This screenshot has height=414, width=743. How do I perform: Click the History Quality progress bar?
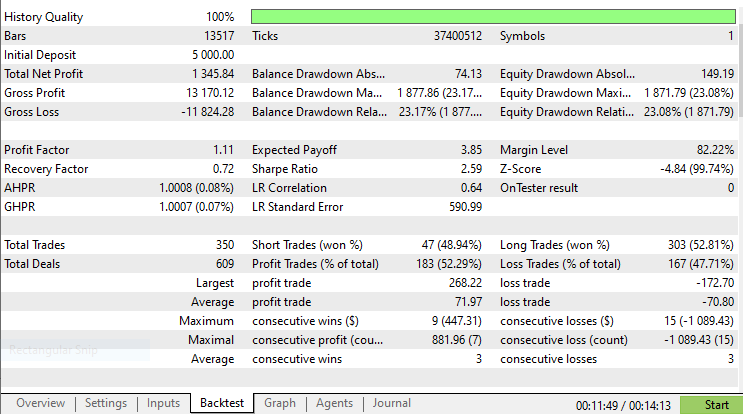[493, 17]
